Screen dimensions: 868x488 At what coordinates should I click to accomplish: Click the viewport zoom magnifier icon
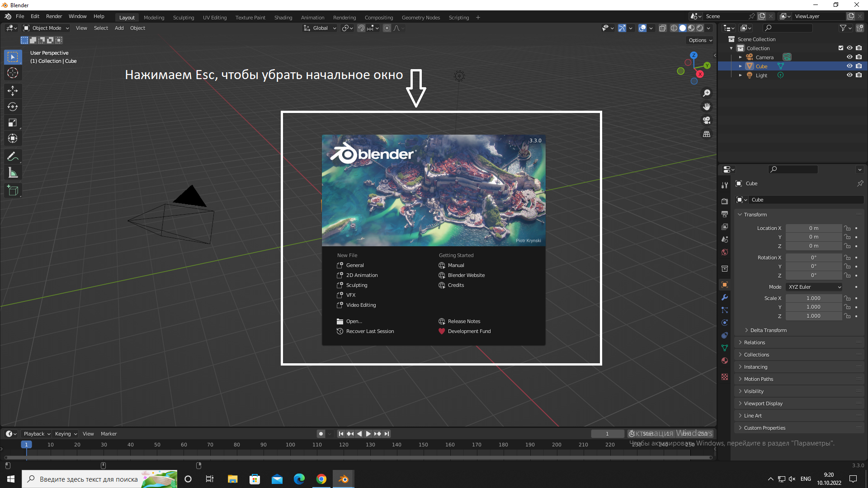click(707, 93)
